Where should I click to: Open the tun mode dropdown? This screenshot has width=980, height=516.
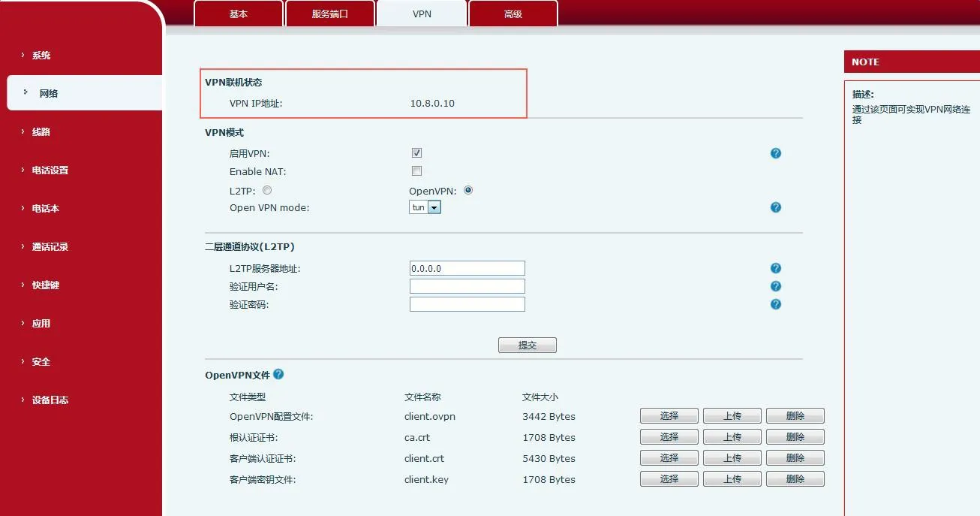[x=435, y=207]
